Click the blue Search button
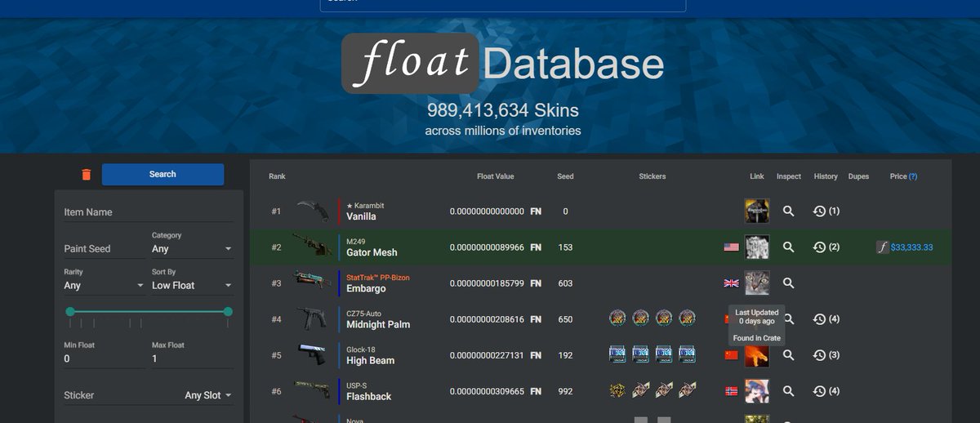The height and width of the screenshot is (423, 980). [163, 174]
